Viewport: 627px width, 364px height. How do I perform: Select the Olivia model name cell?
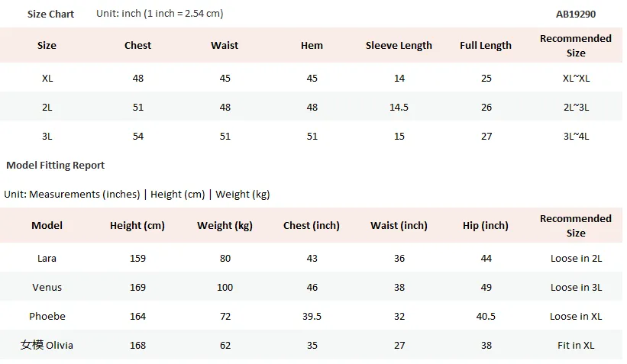click(x=47, y=345)
